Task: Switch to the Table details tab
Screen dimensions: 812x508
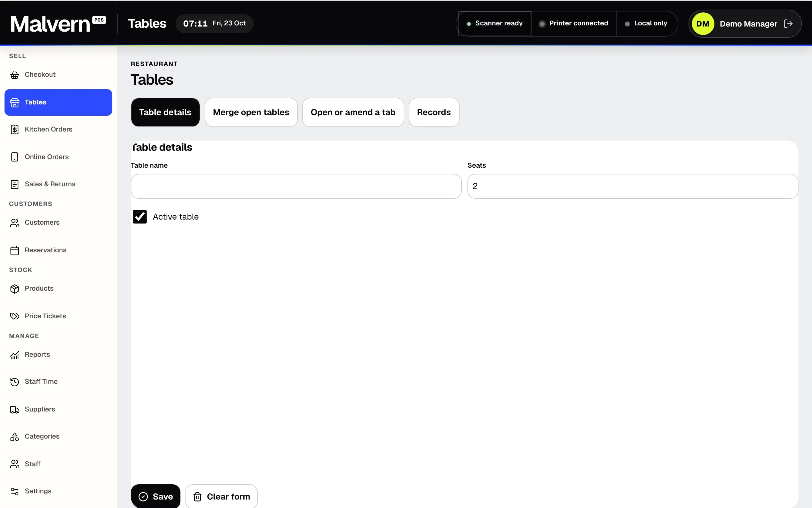Action: click(x=166, y=112)
